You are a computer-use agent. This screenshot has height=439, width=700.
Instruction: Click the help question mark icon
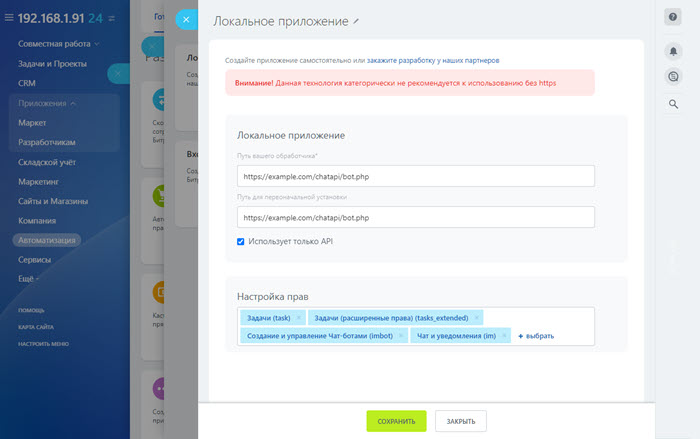[673, 17]
